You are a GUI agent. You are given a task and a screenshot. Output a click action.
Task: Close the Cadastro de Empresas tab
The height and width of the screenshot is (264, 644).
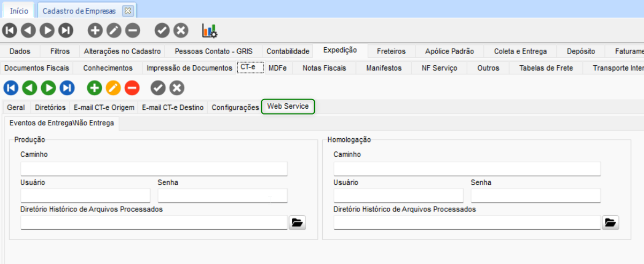click(x=127, y=11)
